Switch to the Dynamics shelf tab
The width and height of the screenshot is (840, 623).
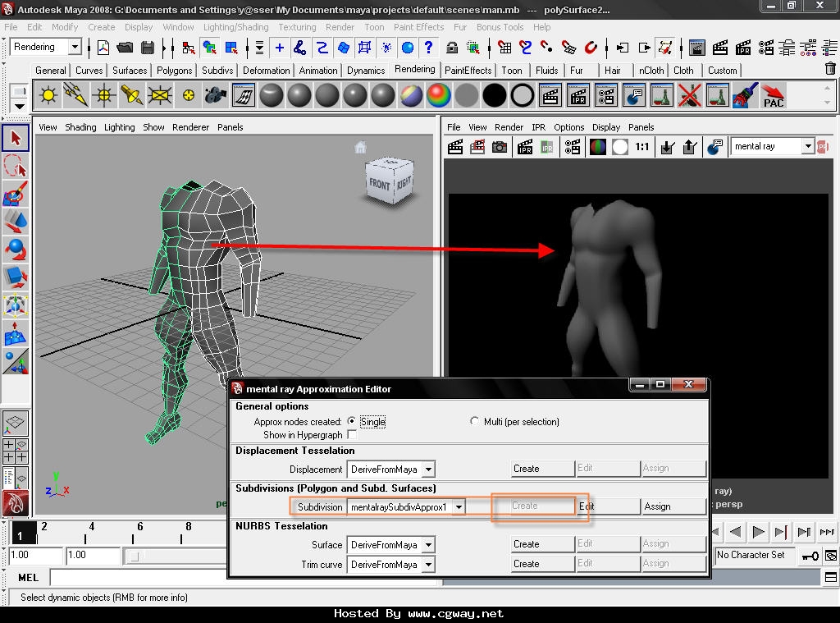(366, 71)
